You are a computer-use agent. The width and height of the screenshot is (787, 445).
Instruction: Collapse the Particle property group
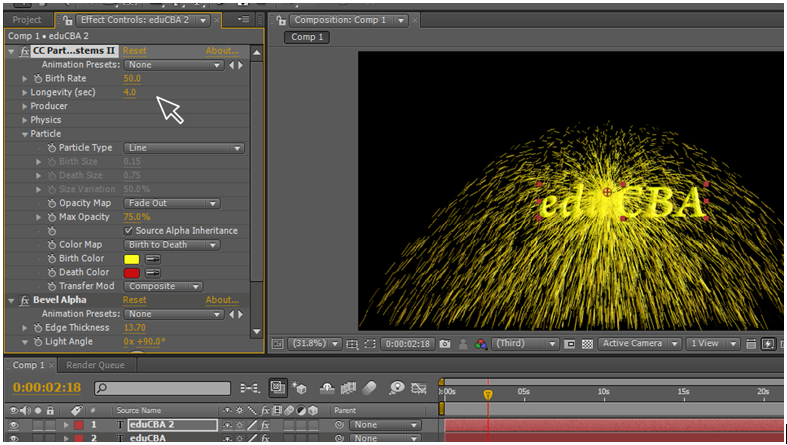point(25,134)
